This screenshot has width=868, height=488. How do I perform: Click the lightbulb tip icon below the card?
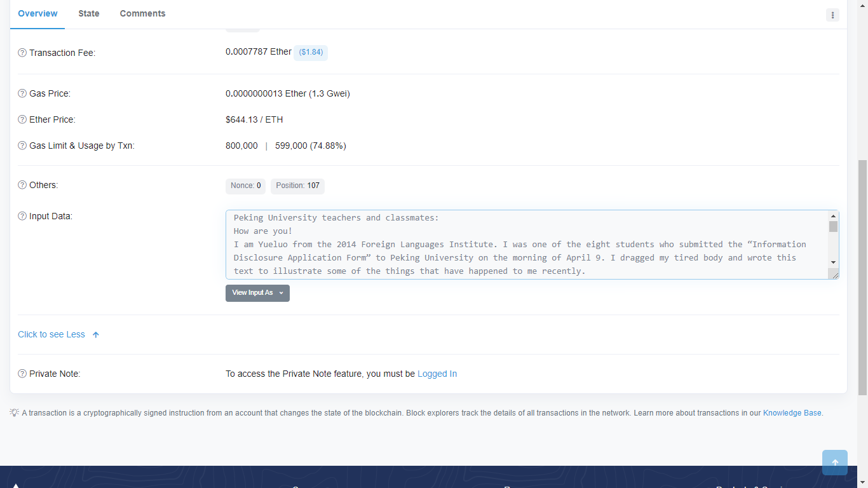[14, 412]
